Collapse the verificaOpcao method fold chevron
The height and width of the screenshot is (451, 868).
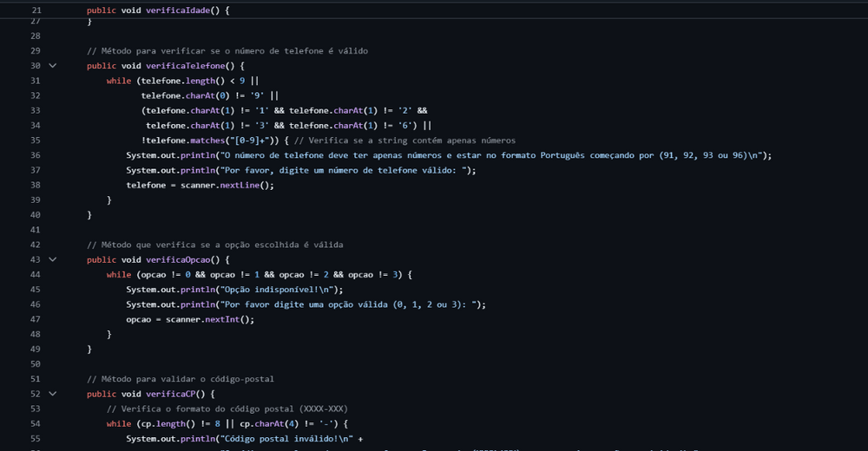[52, 259]
